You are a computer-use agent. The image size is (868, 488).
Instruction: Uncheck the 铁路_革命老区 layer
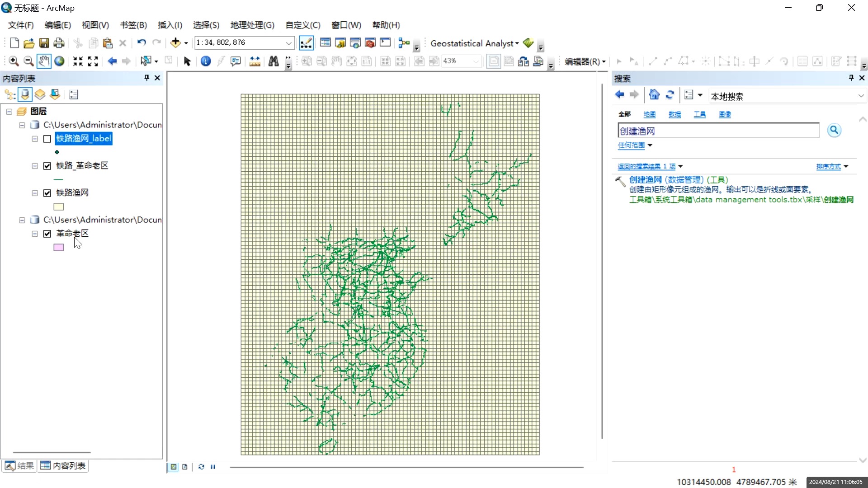47,166
